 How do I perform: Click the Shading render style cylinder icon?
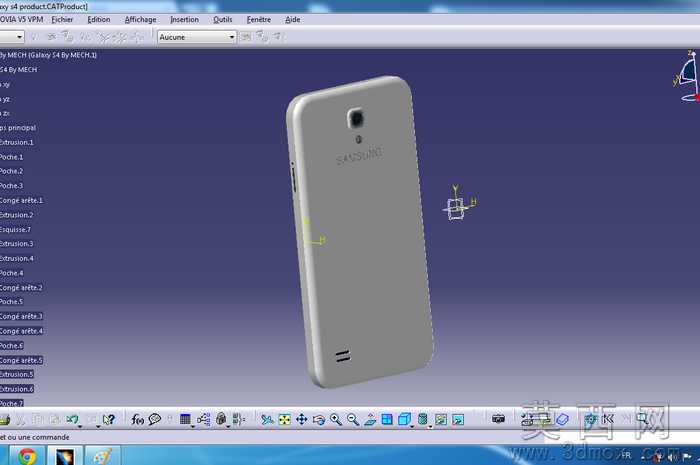422,419
